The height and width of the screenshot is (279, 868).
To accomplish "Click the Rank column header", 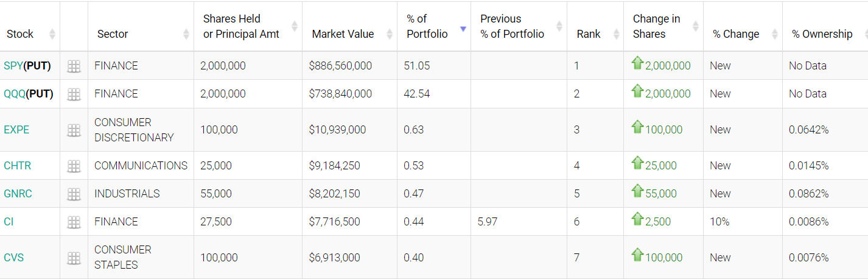I will point(589,34).
